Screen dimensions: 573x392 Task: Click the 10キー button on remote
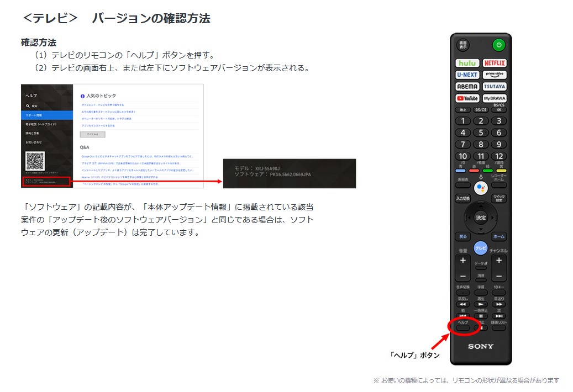(499, 293)
